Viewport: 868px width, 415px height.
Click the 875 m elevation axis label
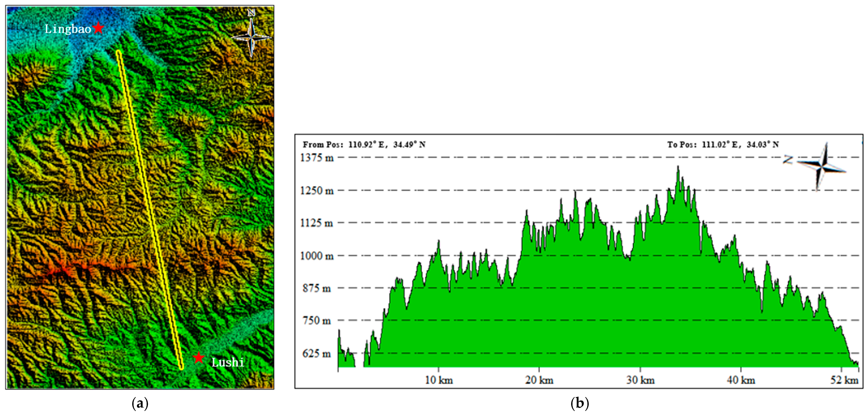point(316,288)
